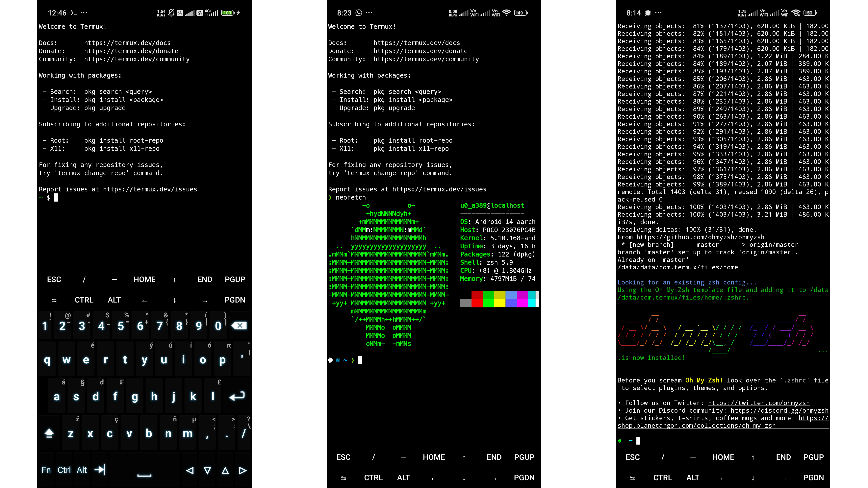The image size is (868, 488).
Task: Tap right screen prompt cursor
Action: 638,441
